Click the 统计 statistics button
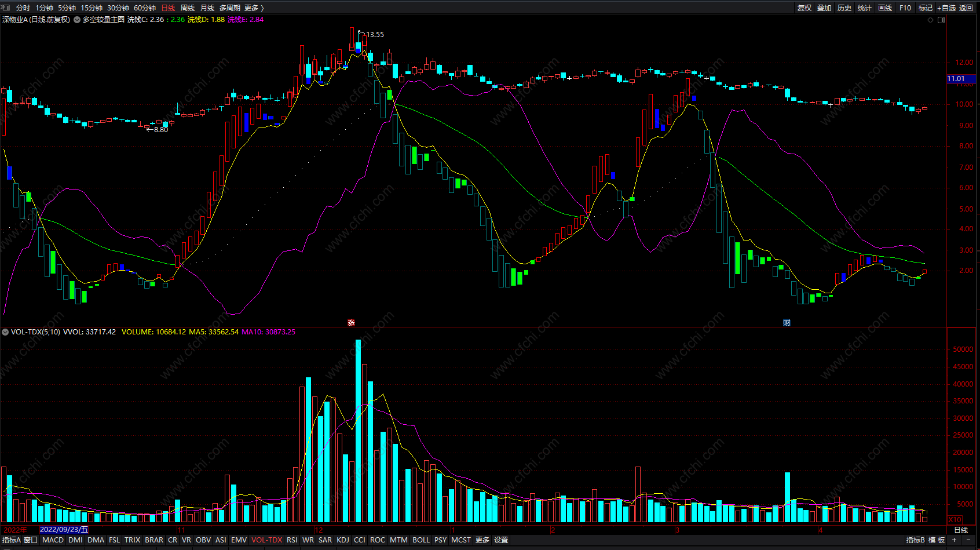Viewport: 980px width, 550px height. pyautogui.click(x=865, y=8)
